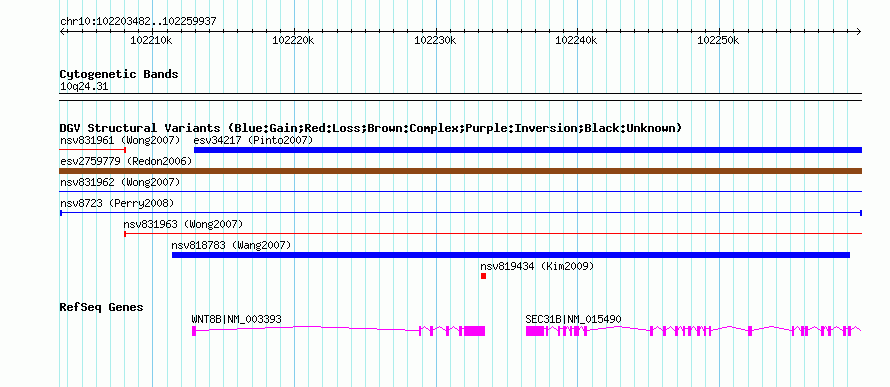Click the thick blue esv34217 gain bar

pyautogui.click(x=528, y=150)
